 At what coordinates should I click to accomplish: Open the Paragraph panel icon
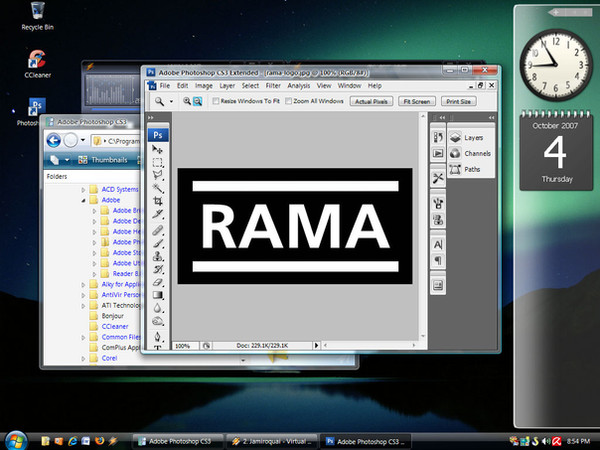(x=438, y=261)
